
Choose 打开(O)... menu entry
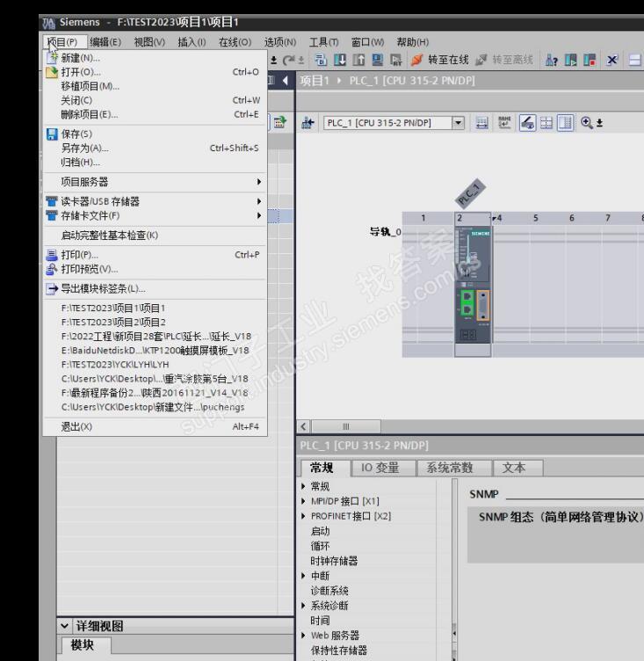[x=156, y=72]
